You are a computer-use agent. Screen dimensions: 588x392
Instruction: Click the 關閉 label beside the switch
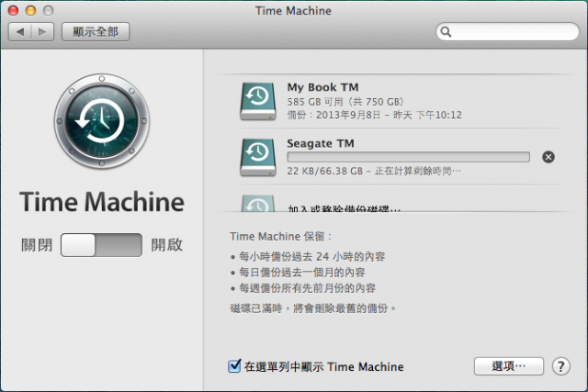pyautogui.click(x=37, y=245)
